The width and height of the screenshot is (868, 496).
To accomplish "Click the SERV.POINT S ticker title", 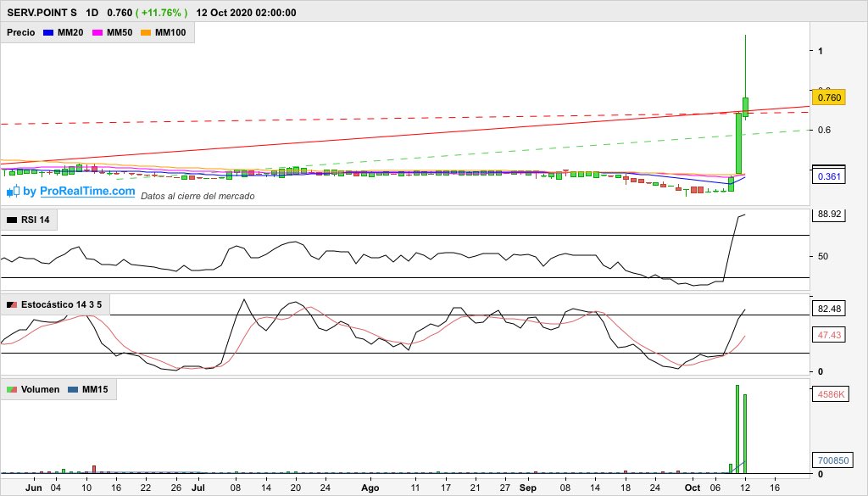I will [42, 12].
